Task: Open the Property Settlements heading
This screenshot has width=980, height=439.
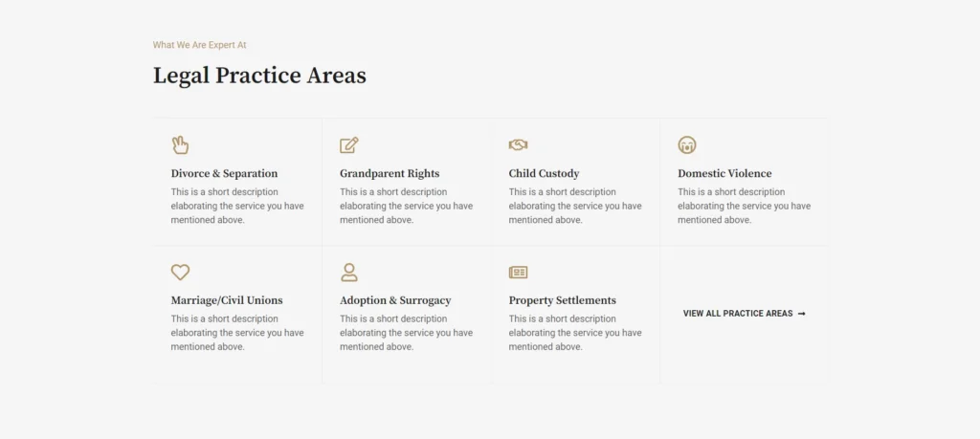Action: (x=562, y=300)
